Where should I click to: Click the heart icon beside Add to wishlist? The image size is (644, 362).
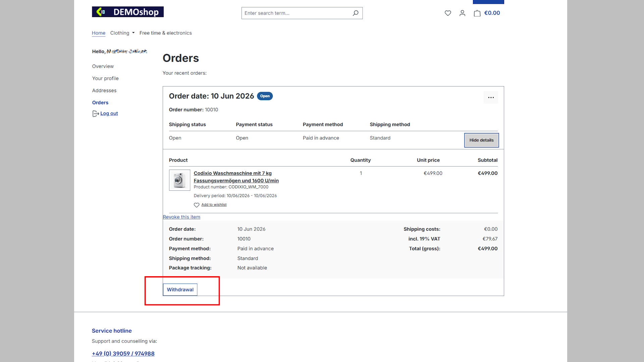[197, 205]
